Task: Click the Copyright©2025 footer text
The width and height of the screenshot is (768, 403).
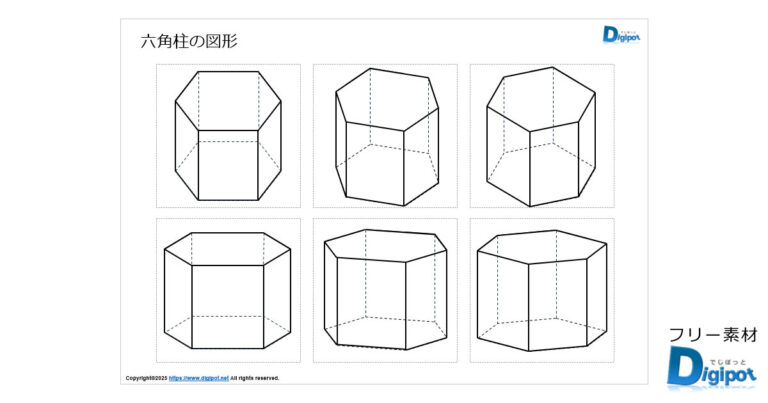Action: click(146, 378)
